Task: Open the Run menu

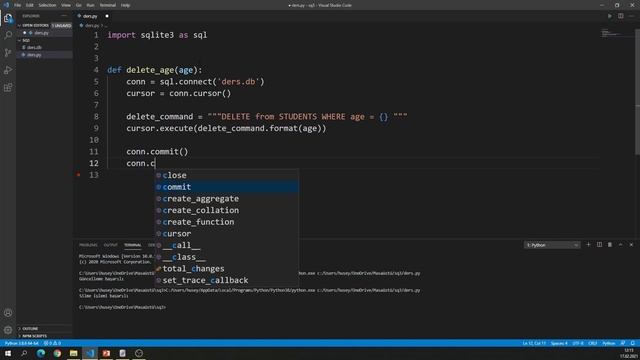Action: (x=90, y=5)
